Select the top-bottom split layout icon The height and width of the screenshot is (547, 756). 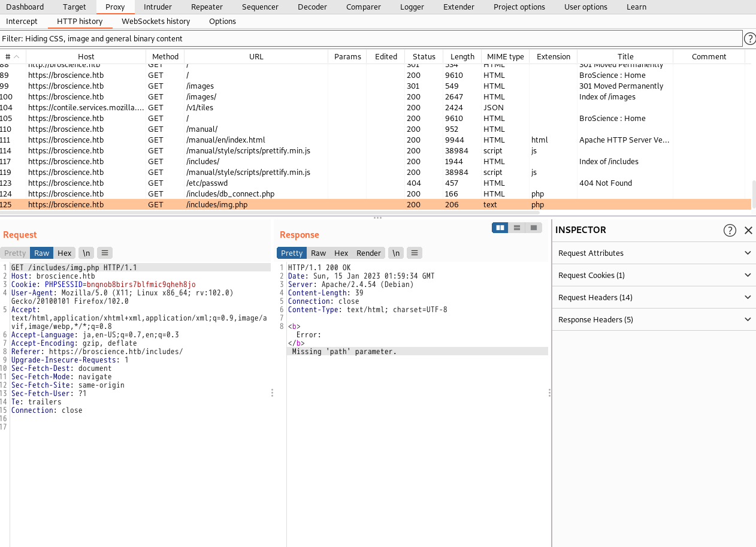pyautogui.click(x=516, y=228)
